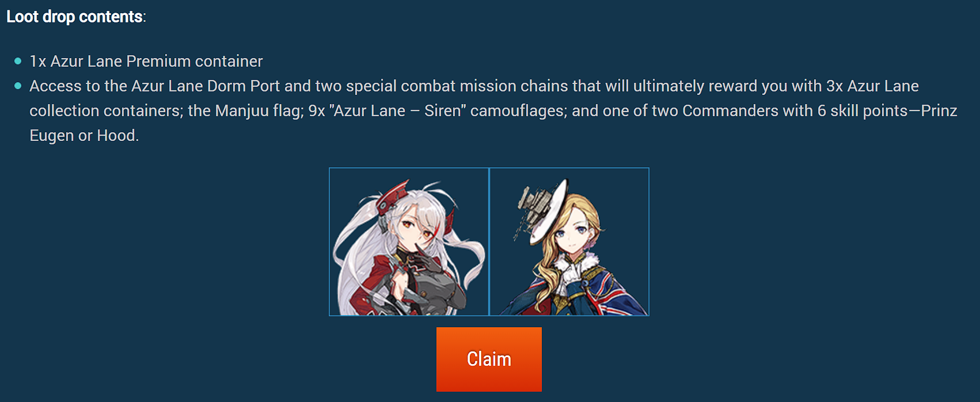Click Hood's face in the portrait

click(571, 237)
